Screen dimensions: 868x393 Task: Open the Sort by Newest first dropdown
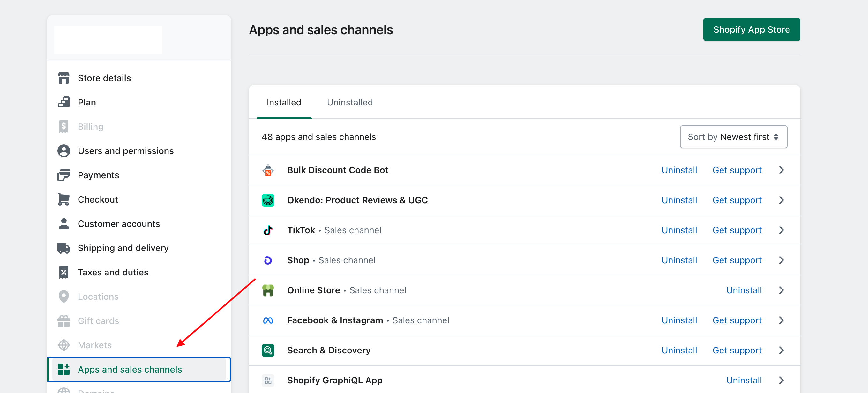point(733,137)
